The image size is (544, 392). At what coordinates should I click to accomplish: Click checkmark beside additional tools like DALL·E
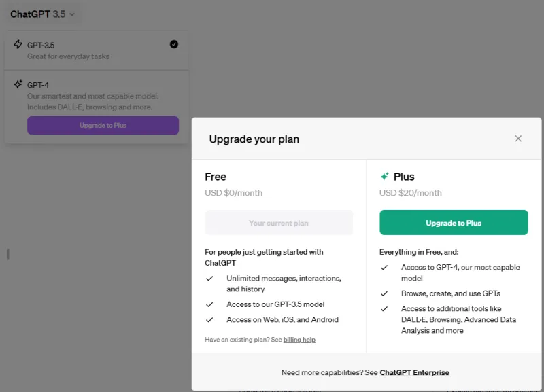tap(384, 309)
